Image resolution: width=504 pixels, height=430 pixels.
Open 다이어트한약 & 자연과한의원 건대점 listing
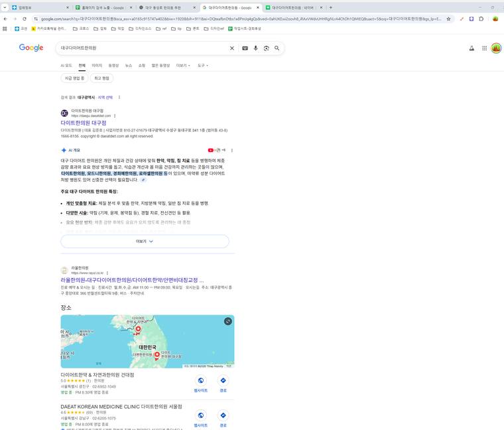pyautogui.click(x=97, y=375)
